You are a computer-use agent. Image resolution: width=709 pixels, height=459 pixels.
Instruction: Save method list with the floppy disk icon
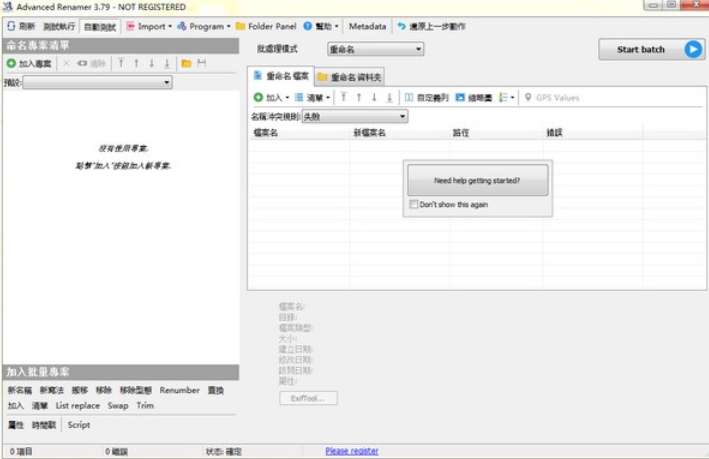(202, 63)
